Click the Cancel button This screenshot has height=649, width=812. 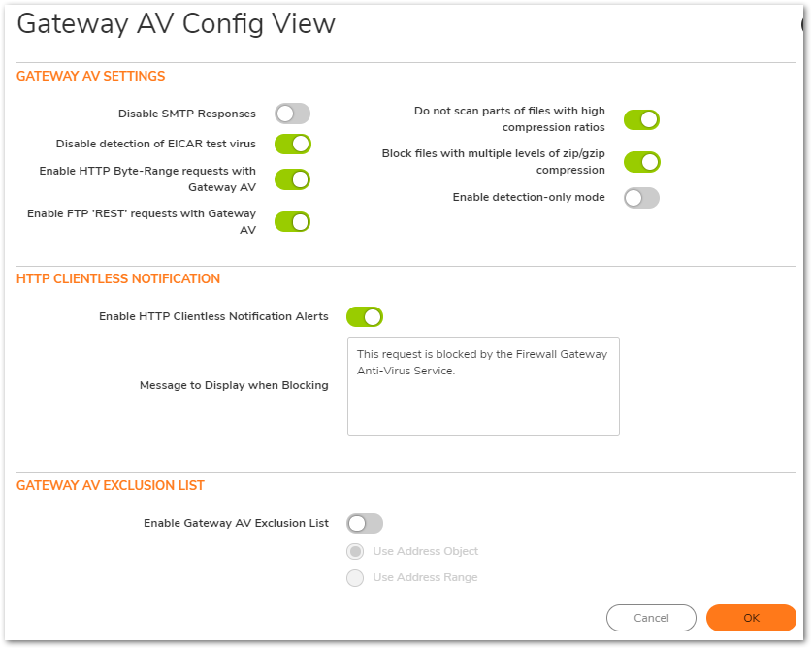tap(651, 618)
